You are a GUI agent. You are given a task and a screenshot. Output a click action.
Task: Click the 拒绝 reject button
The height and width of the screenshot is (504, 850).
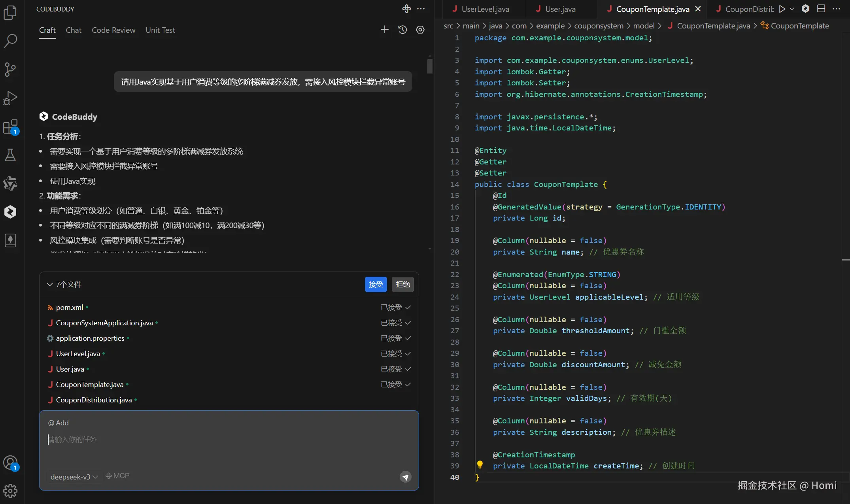pyautogui.click(x=402, y=284)
